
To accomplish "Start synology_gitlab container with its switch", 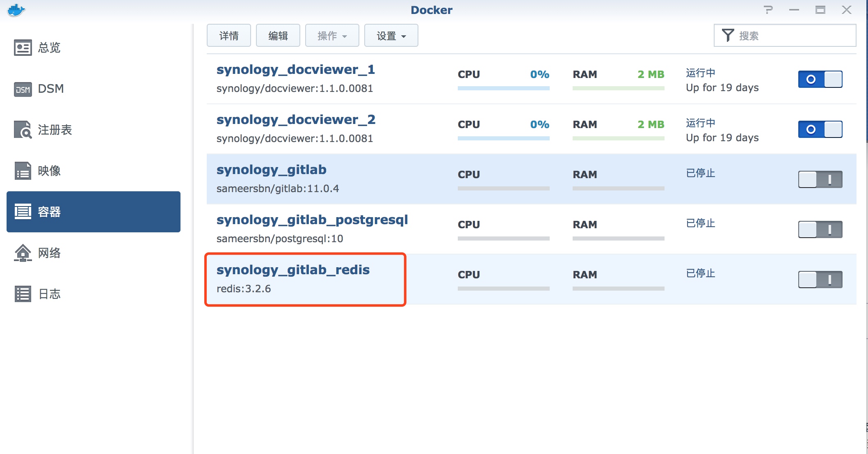I will pyautogui.click(x=820, y=179).
